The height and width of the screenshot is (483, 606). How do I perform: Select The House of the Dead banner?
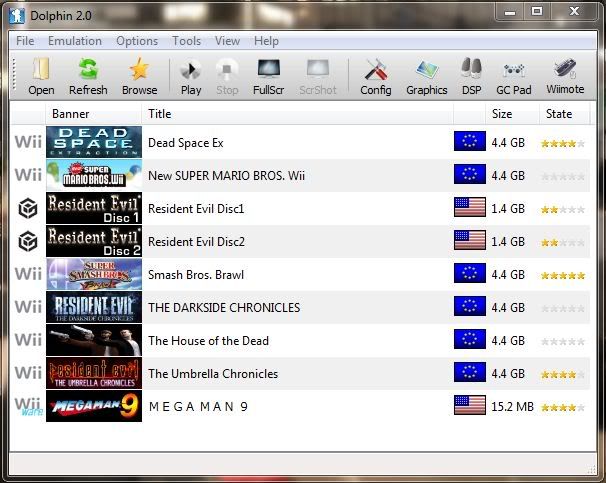94,340
